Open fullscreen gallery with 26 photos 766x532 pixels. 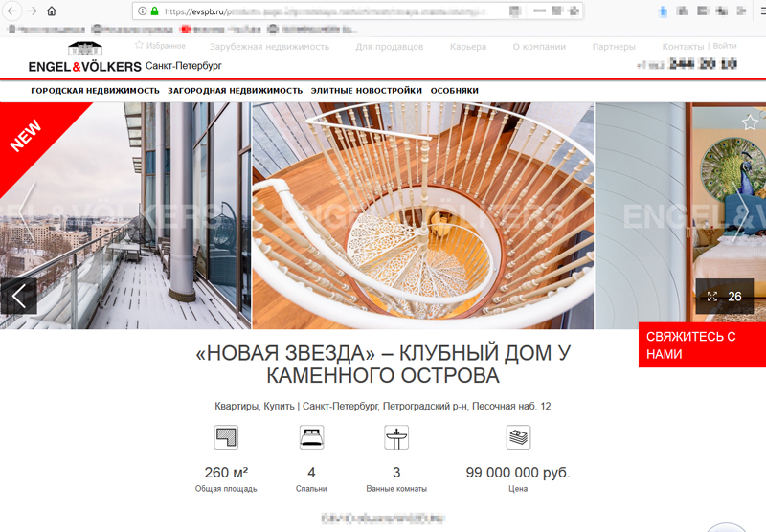coord(725,297)
